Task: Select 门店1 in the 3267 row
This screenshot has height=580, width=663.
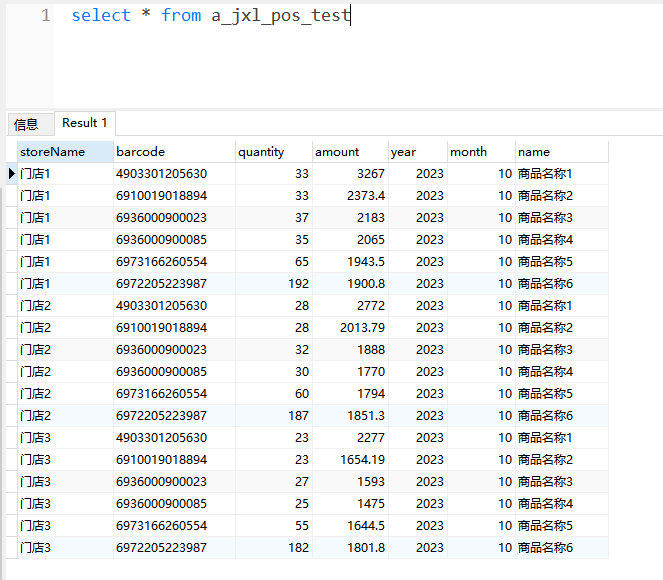Action: click(65, 174)
